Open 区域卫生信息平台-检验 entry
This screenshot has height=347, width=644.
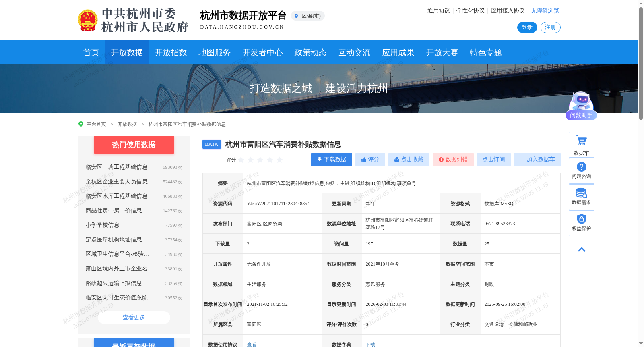[118, 254]
